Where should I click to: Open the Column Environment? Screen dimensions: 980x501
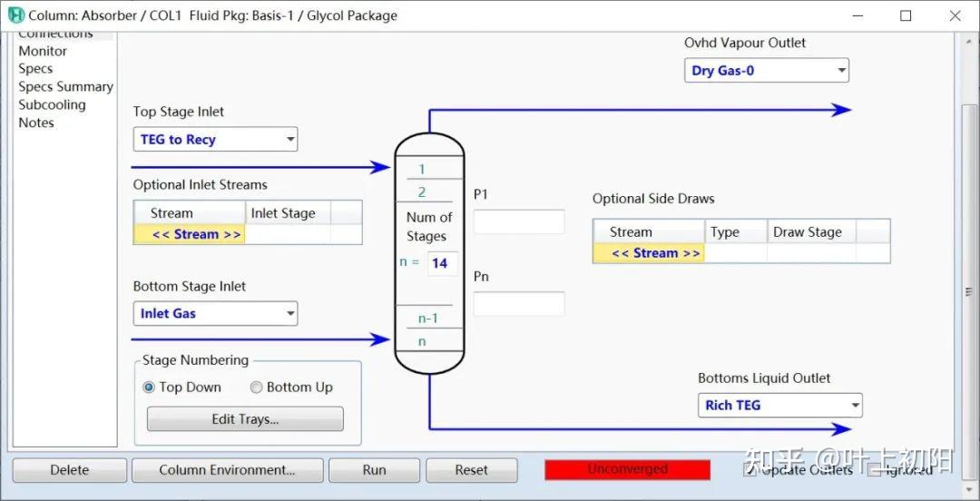click(228, 470)
